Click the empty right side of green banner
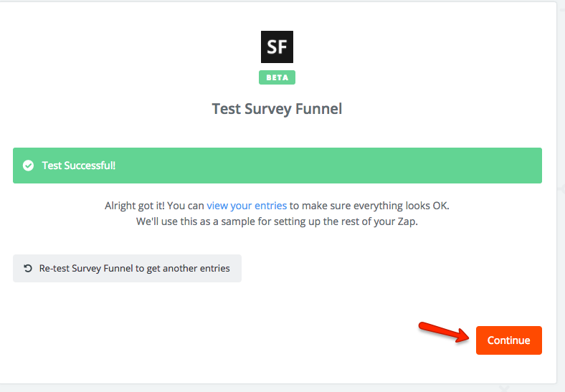Viewport: 565px width, 392px height. (430, 166)
